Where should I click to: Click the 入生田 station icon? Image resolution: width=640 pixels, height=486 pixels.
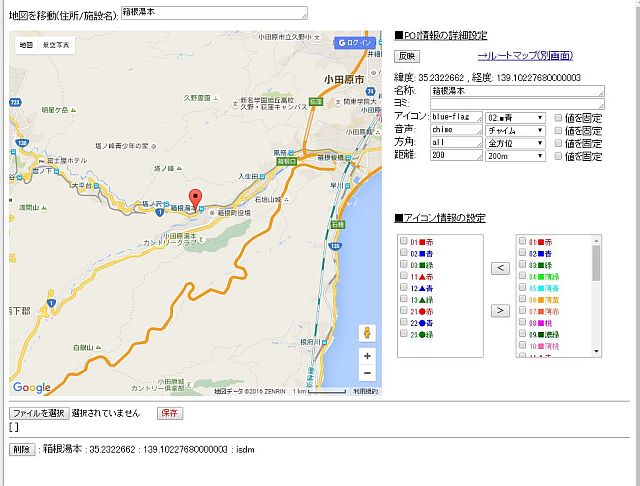point(262,177)
